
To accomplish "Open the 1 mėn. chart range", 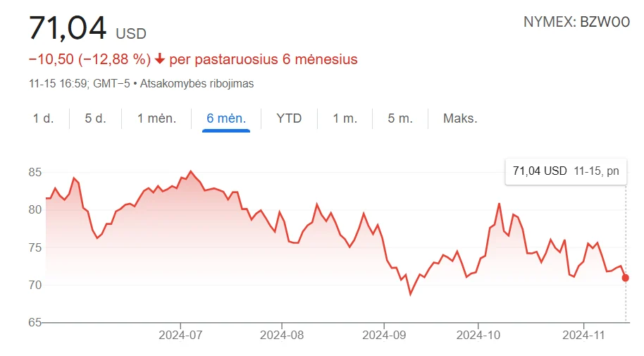I will tap(156, 118).
